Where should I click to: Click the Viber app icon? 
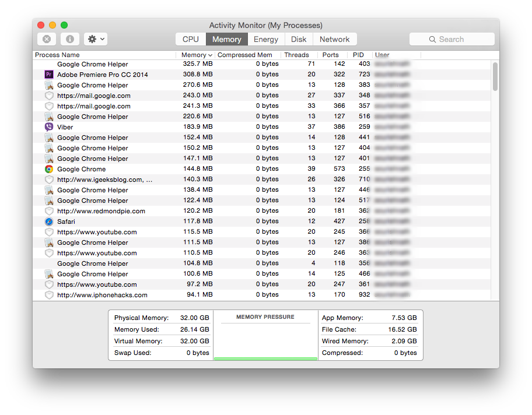pos(49,127)
